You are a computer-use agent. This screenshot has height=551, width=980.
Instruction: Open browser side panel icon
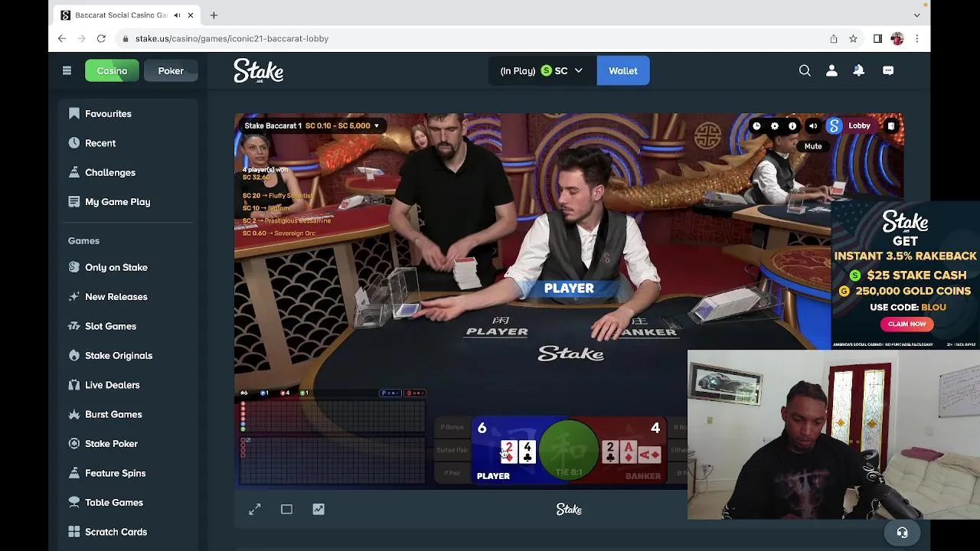coord(877,38)
